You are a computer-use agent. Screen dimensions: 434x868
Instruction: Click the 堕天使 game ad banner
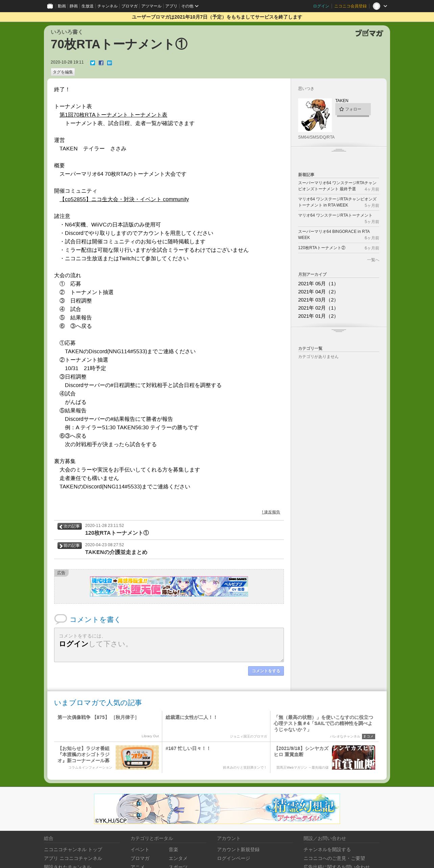click(x=169, y=586)
